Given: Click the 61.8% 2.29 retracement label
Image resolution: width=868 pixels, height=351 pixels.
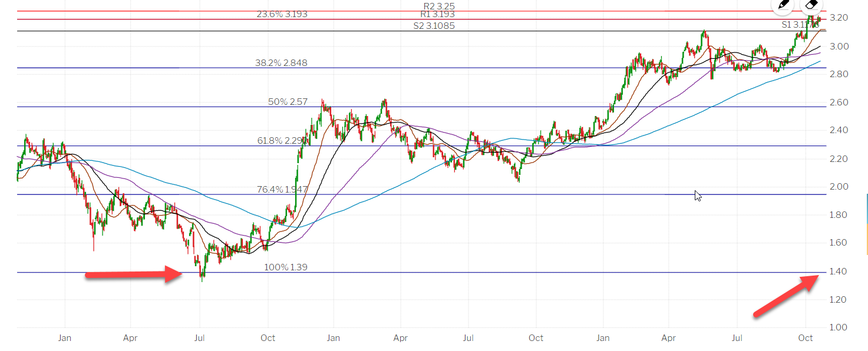Looking at the screenshot, I should point(282,141).
